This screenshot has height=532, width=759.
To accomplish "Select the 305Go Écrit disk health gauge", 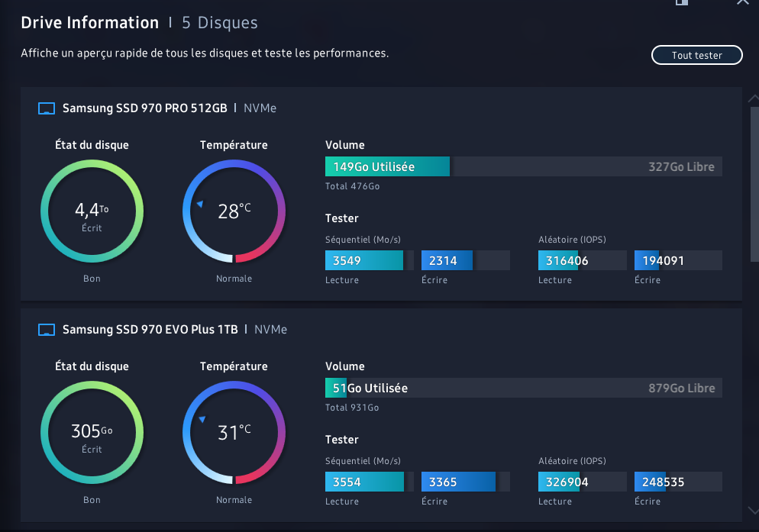I will pos(92,432).
